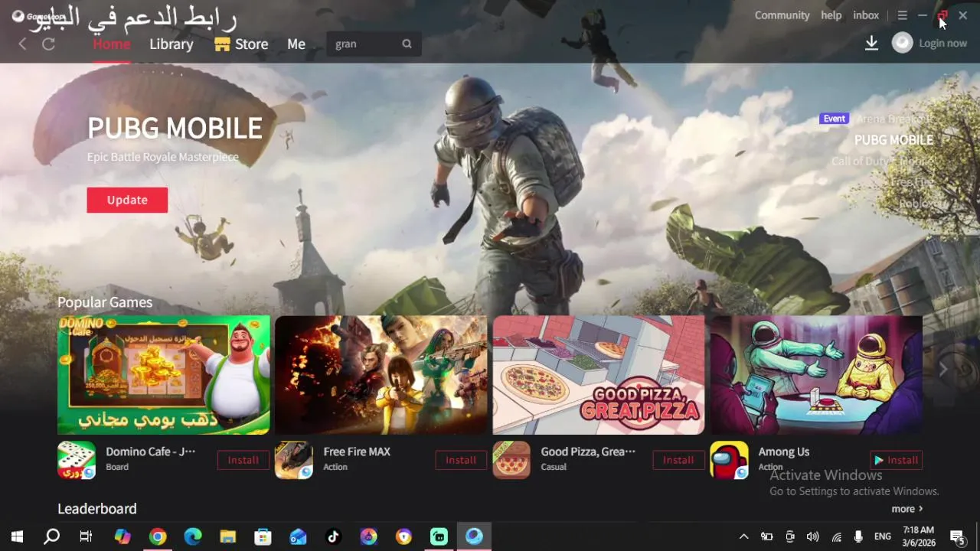This screenshot has height=551, width=980.
Task: Open the Mail app on the taskbar
Action: 298,536
